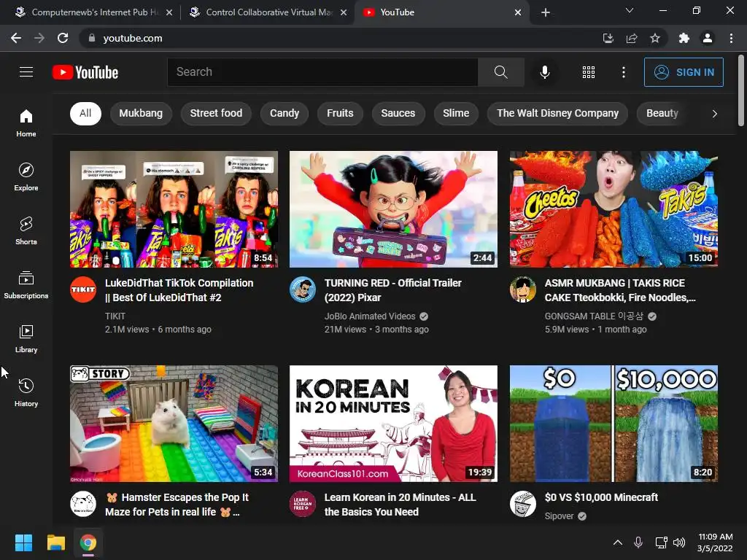The width and height of the screenshot is (747, 560).
Task: Open TURNING RED Official Trailer title
Action: (x=393, y=290)
